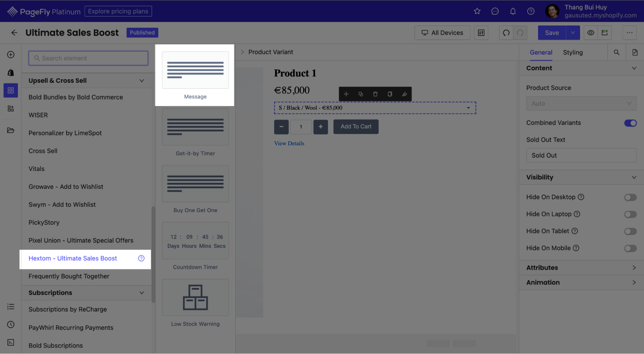Click the Search element field
This screenshot has height=354, width=644.
88,58
